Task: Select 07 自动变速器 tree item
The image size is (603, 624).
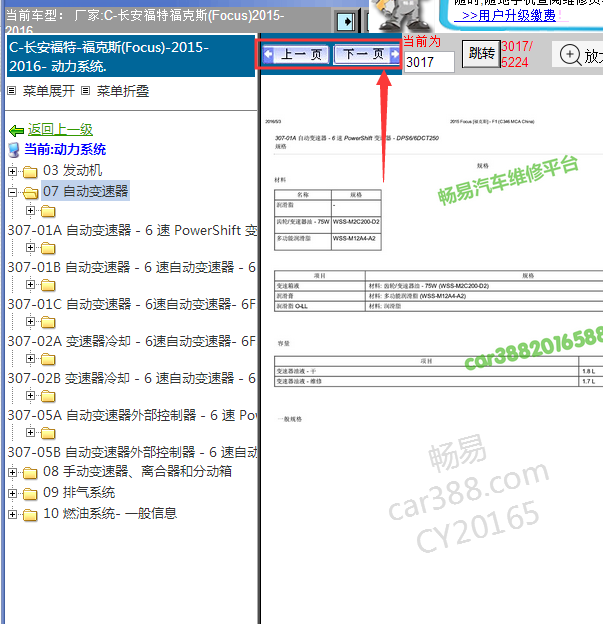Action: [86, 191]
